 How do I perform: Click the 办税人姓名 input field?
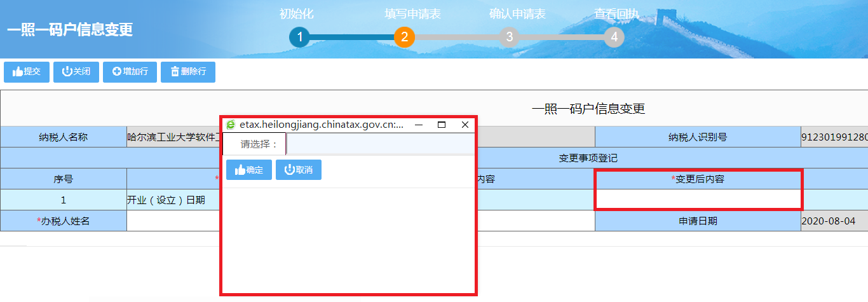[x=173, y=221]
